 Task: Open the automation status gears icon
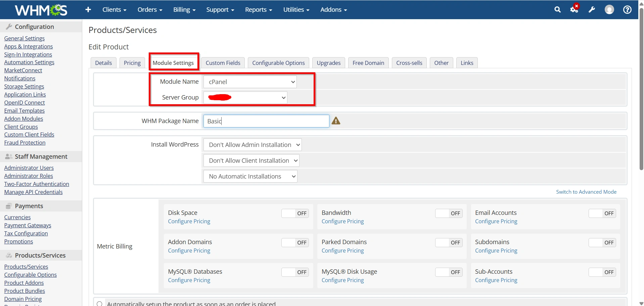point(574,9)
